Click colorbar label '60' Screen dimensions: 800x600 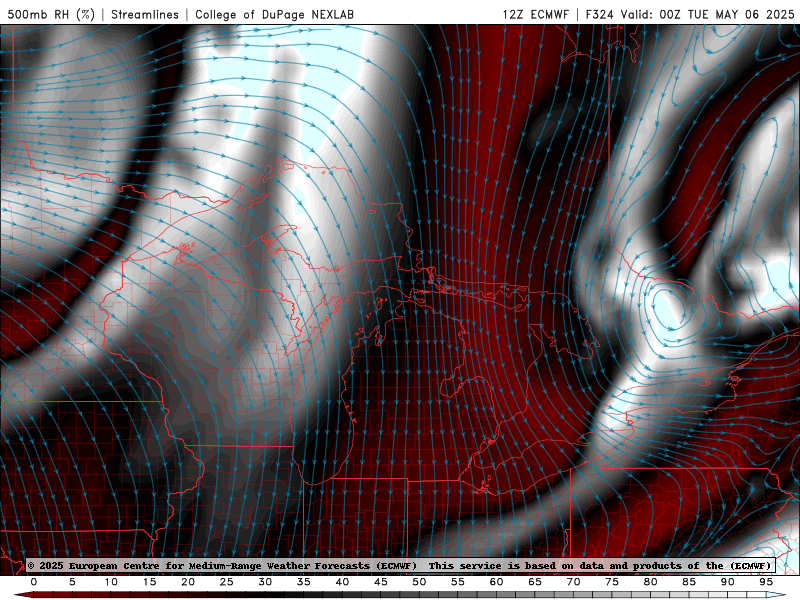point(496,582)
